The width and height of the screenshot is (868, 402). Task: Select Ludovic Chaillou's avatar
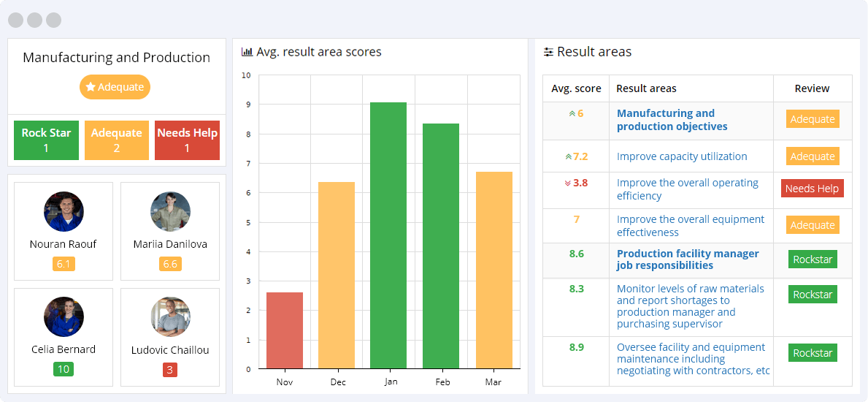pyautogui.click(x=170, y=317)
